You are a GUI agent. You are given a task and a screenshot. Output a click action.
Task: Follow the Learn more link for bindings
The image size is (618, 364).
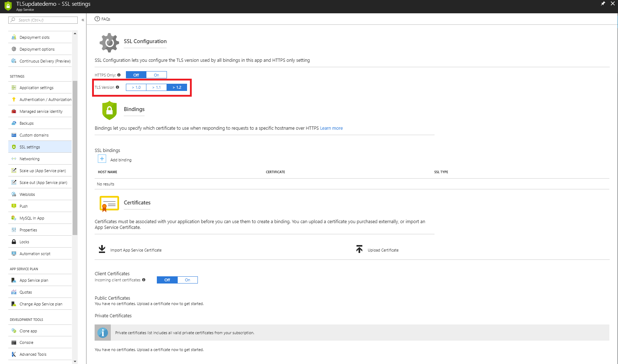(x=331, y=128)
